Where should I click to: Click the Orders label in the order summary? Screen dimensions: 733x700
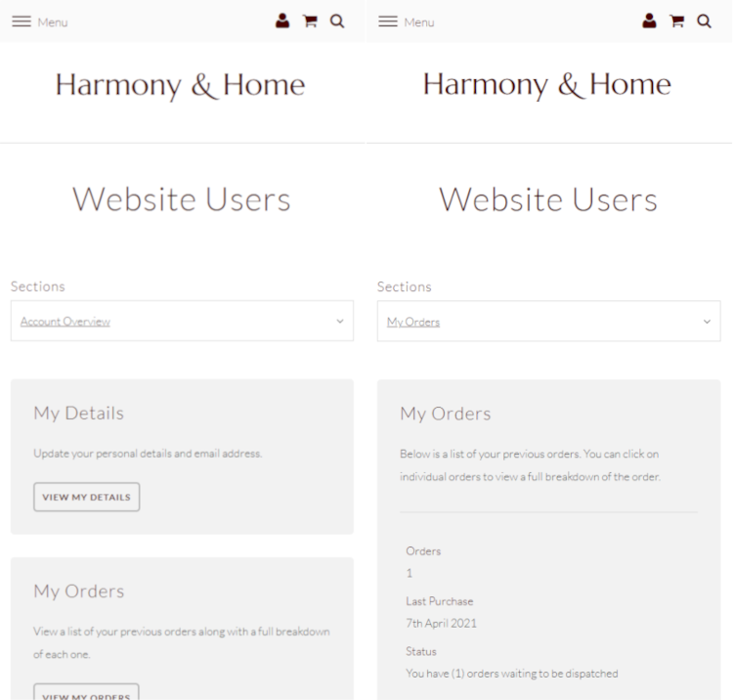click(423, 551)
